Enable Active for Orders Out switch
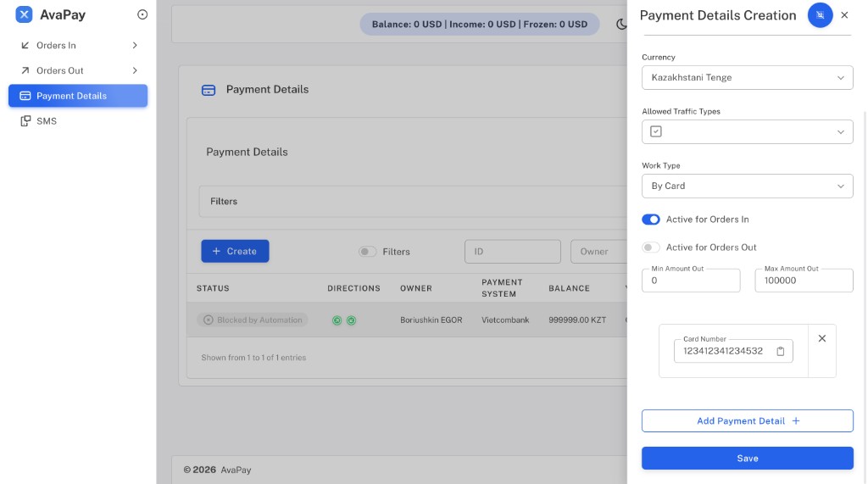 pyautogui.click(x=651, y=247)
